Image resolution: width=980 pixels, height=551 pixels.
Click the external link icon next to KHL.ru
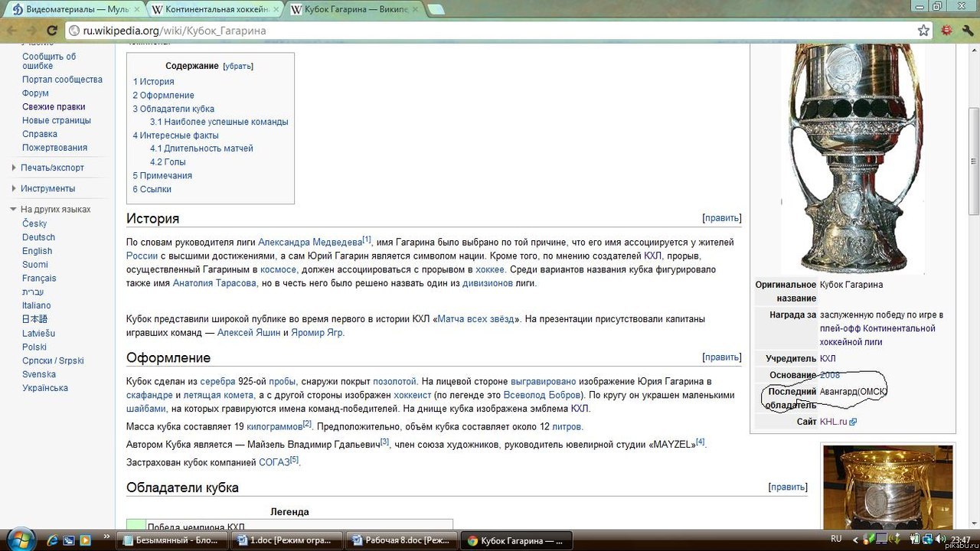pos(853,422)
